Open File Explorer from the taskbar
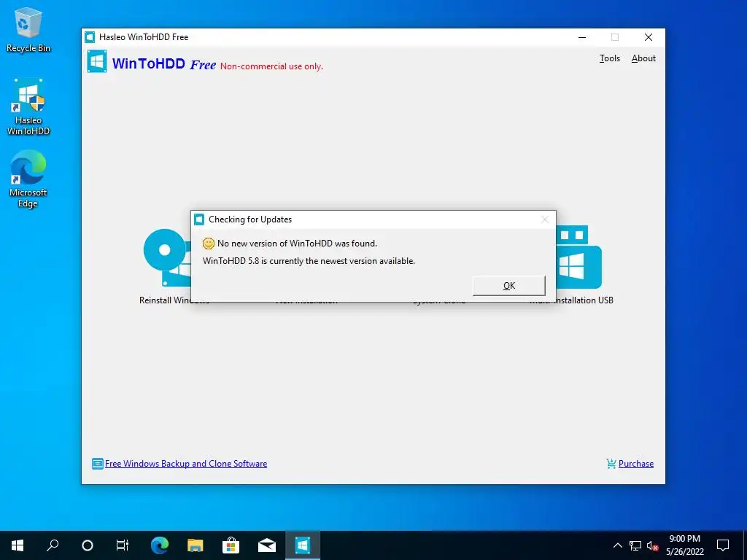747x560 pixels. point(195,545)
